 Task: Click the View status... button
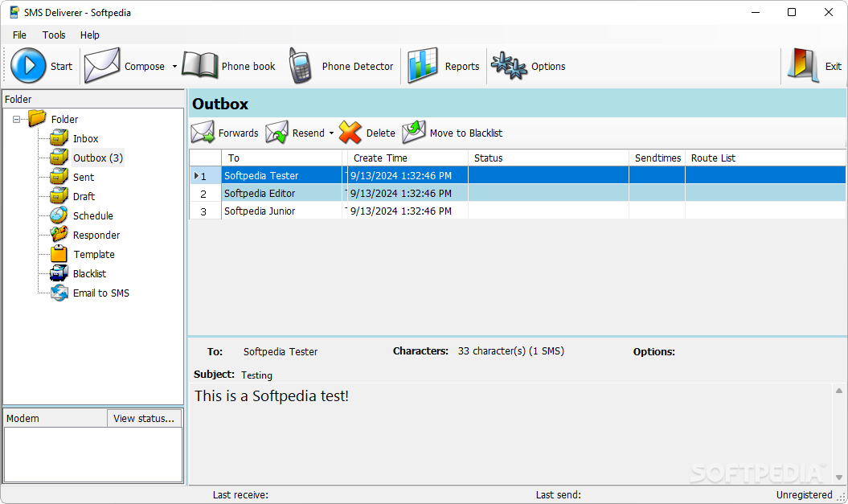(x=144, y=419)
